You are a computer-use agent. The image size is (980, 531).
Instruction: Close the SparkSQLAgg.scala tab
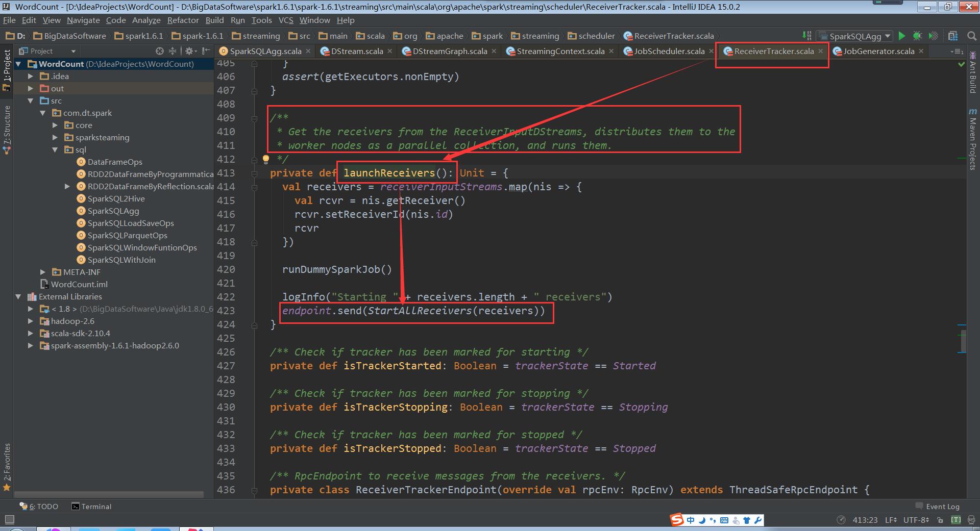click(x=308, y=51)
